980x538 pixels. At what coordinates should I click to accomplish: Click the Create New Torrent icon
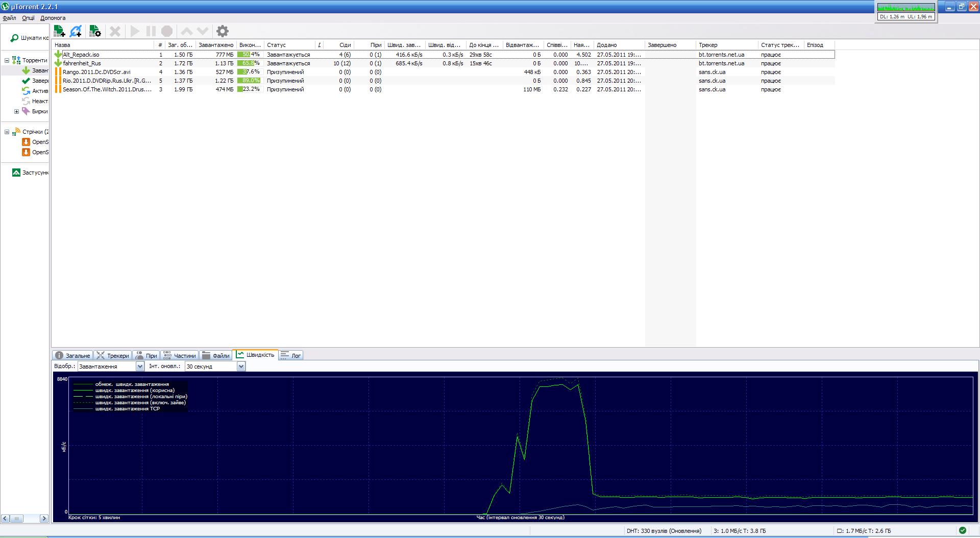[95, 31]
